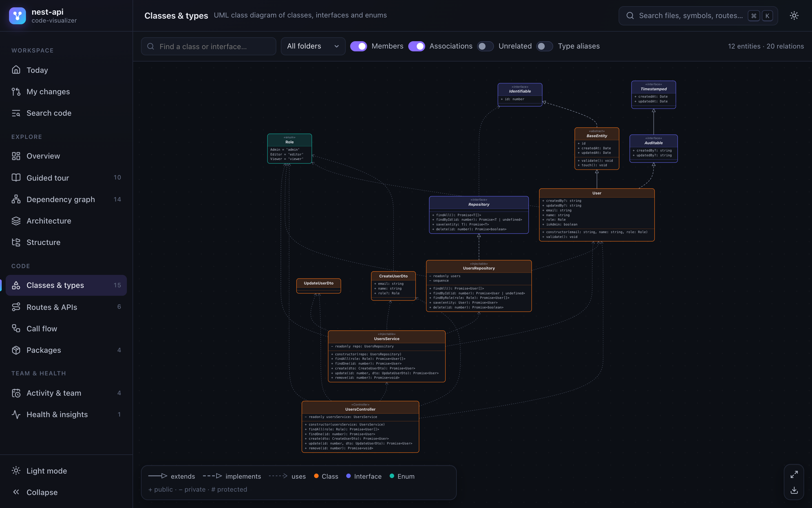Click the Search code icon
The height and width of the screenshot is (508, 812).
pyautogui.click(x=16, y=113)
